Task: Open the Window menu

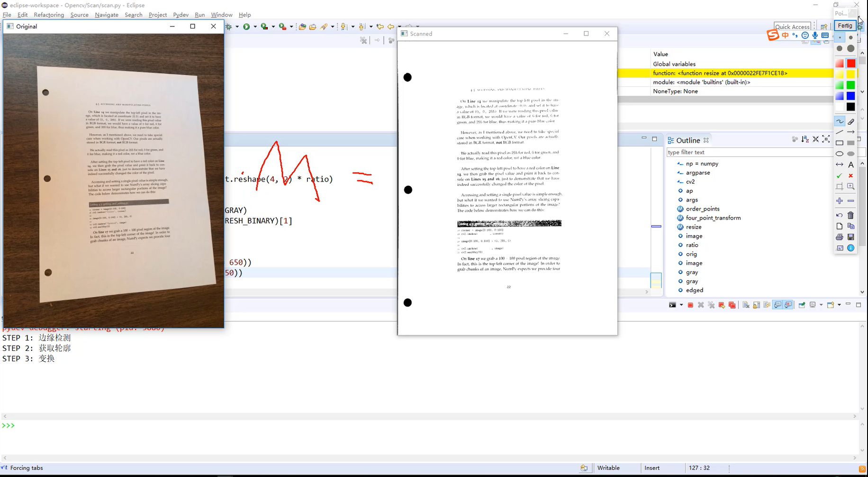Action: [222, 15]
